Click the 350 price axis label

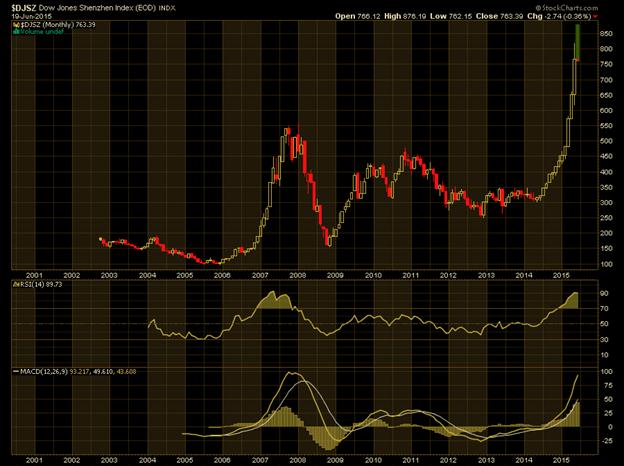606,187
